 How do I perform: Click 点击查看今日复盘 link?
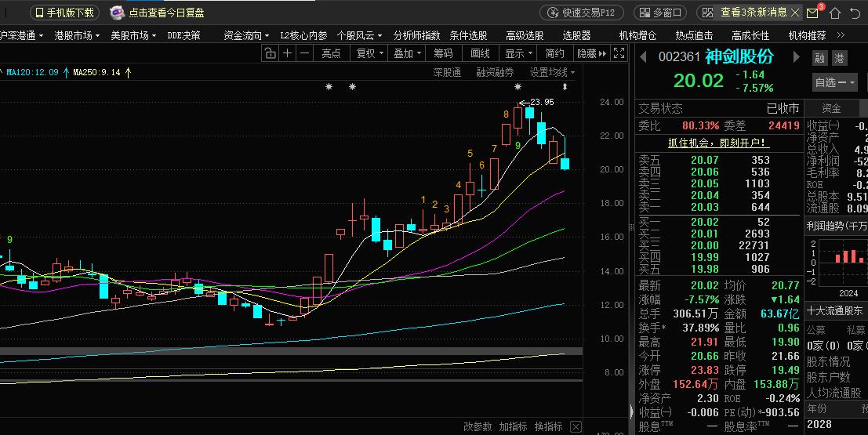167,13
